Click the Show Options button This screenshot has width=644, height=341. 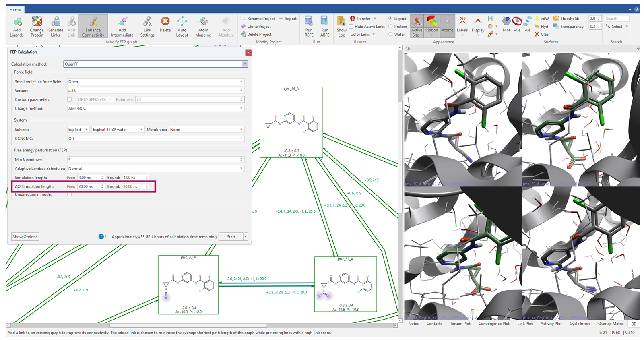tap(25, 237)
